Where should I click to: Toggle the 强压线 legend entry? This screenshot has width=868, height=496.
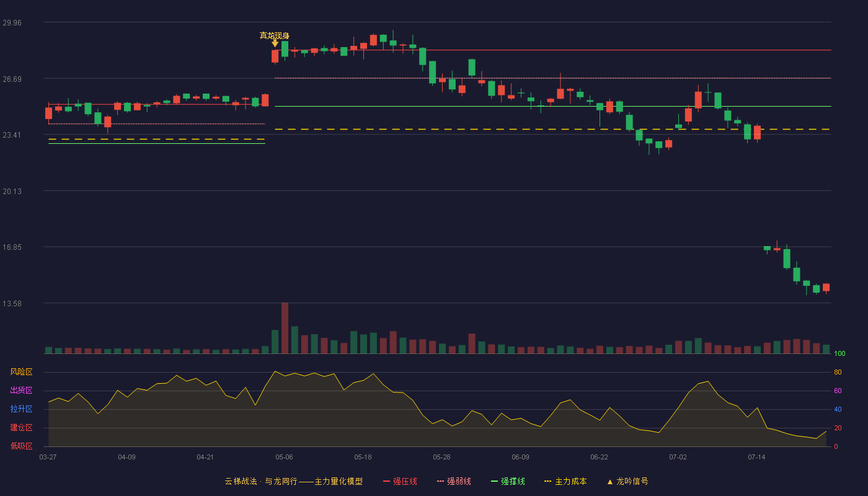click(400, 481)
